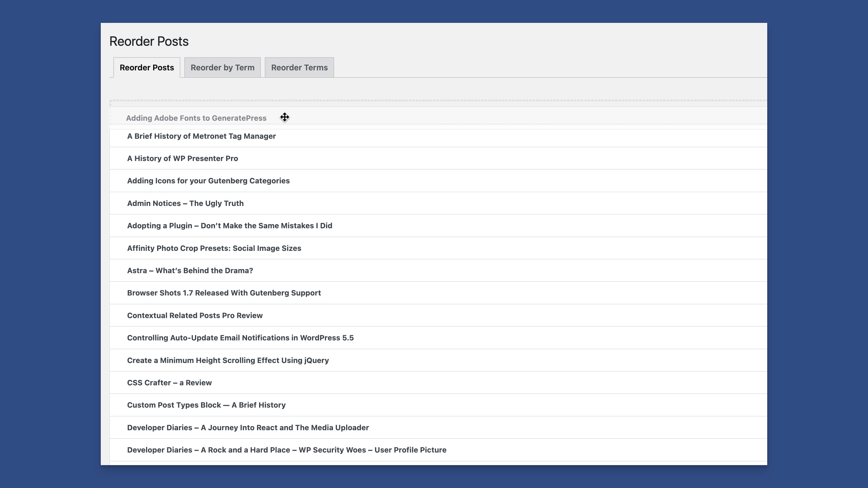
Task: Select Affinity Photo Crop Presets post
Action: pos(214,248)
